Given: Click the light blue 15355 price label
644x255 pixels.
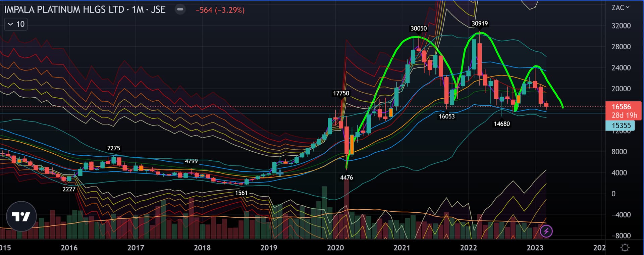Looking at the screenshot, I should coord(621,125).
